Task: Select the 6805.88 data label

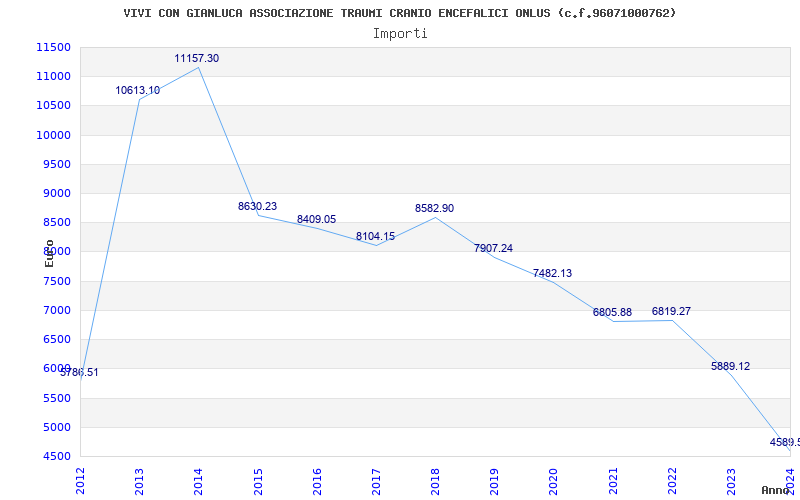Action: point(612,312)
